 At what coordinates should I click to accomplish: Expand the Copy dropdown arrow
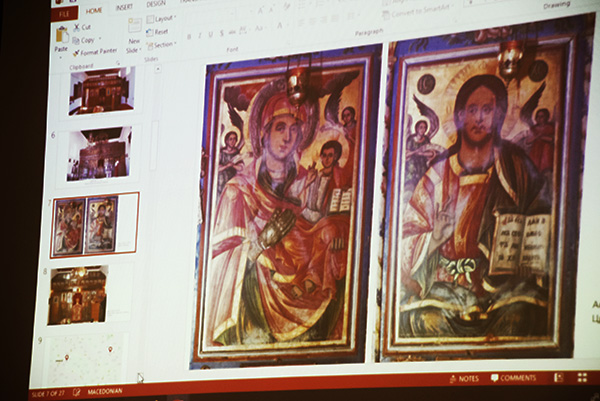100,38
